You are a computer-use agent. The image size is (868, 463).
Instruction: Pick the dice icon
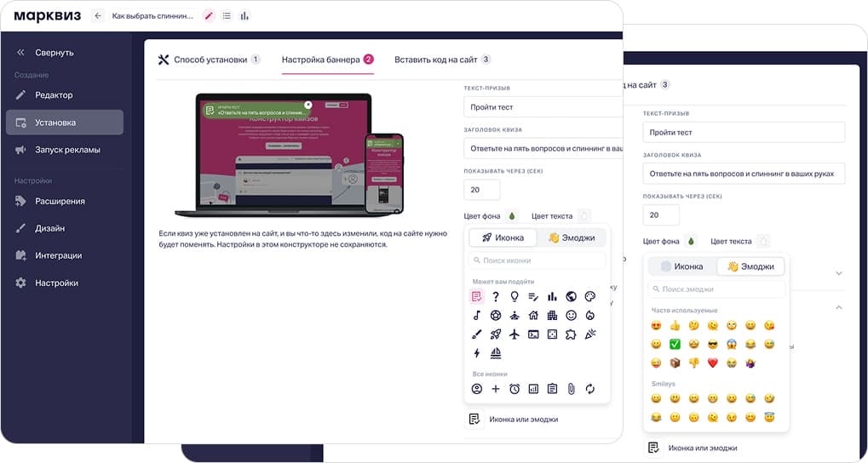[552, 334]
